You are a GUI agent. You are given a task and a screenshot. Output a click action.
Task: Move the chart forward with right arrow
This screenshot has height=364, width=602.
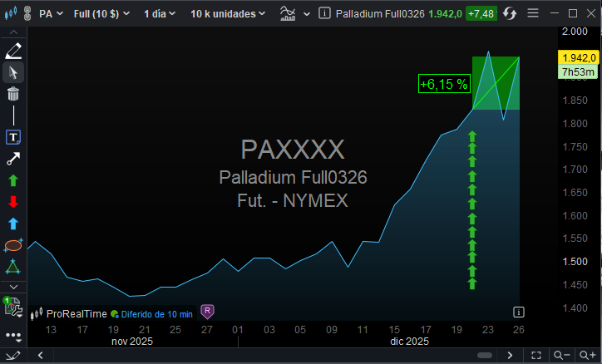[x=510, y=356]
